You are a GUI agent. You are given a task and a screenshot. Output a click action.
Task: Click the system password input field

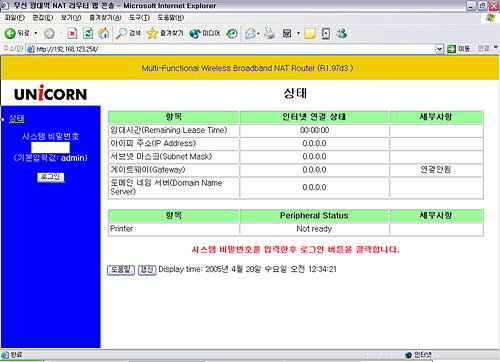point(50,147)
